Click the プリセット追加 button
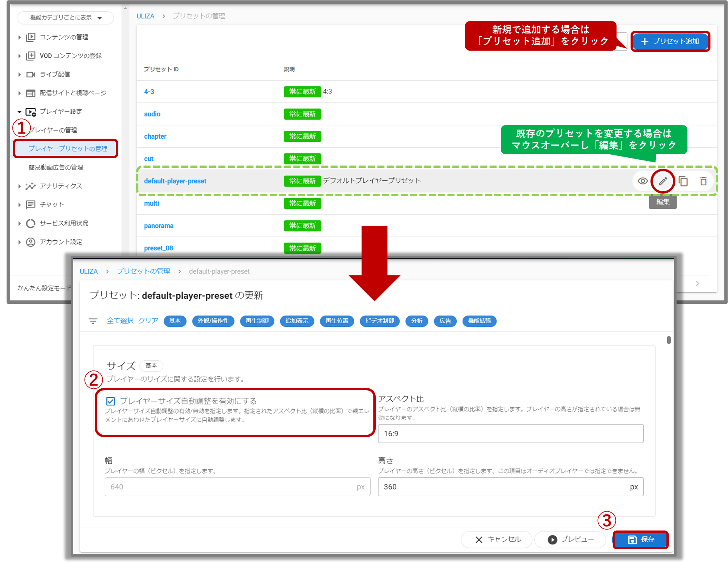Screen dimensions: 728x564 click(670, 41)
